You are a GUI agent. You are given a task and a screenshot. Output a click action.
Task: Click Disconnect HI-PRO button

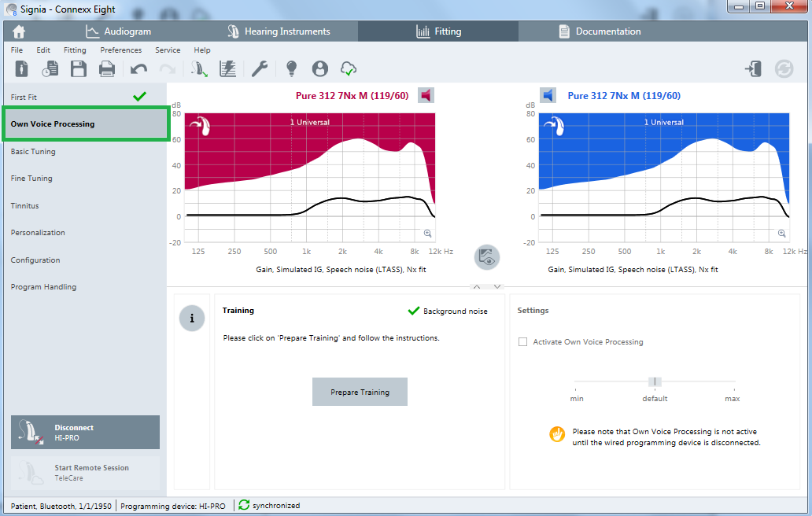point(86,432)
